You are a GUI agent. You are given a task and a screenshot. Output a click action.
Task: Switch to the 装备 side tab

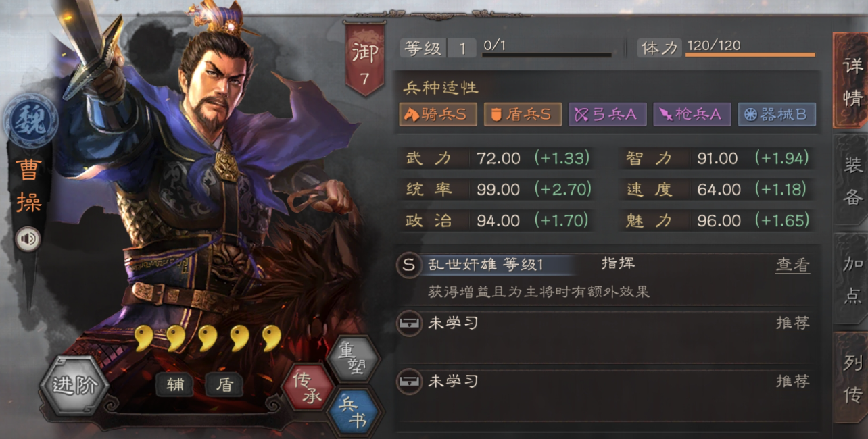pyautogui.click(x=851, y=180)
